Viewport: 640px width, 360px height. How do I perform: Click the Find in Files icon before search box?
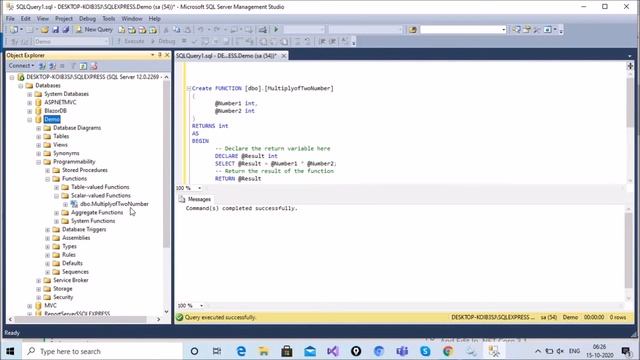413,29
